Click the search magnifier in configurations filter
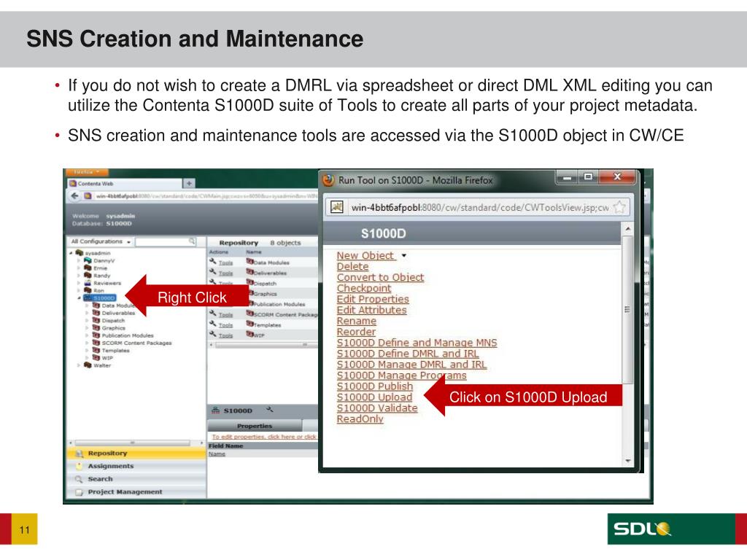Viewport: 747px width, 560px height. (x=192, y=241)
